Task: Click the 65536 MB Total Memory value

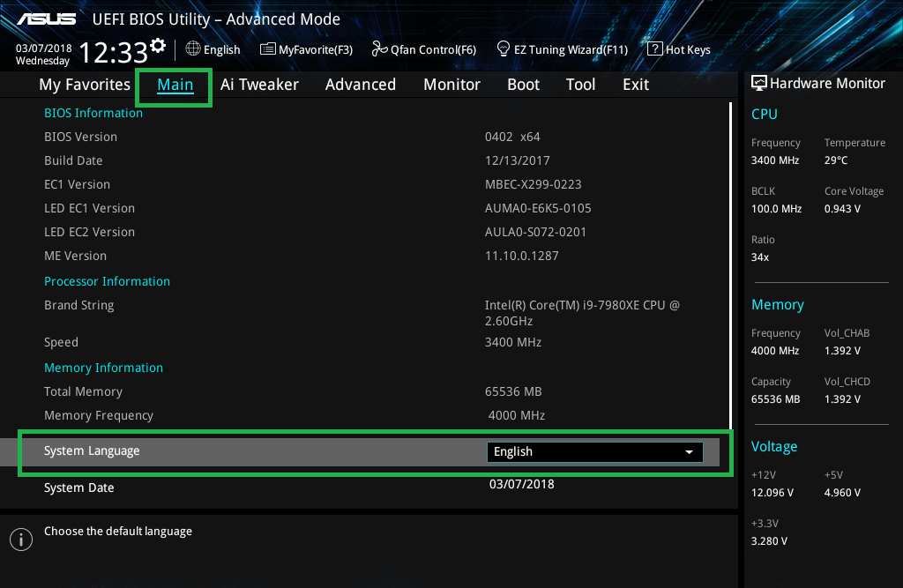Action: tap(513, 391)
